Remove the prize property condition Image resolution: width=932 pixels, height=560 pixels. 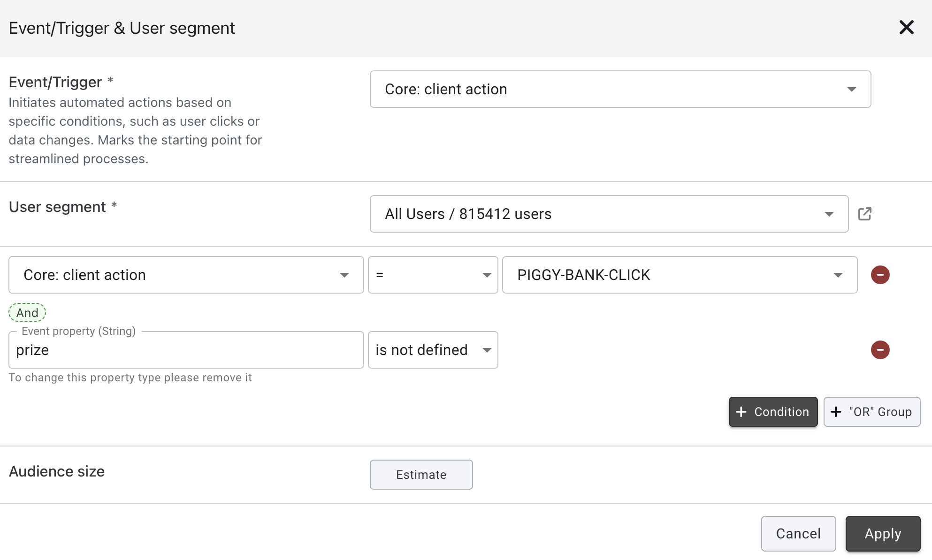tap(880, 350)
